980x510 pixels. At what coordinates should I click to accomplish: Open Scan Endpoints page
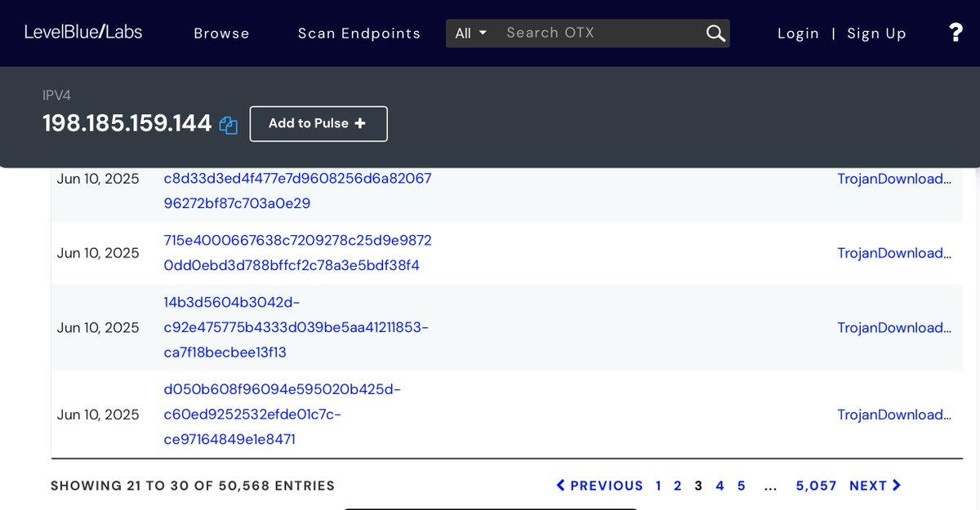point(359,33)
